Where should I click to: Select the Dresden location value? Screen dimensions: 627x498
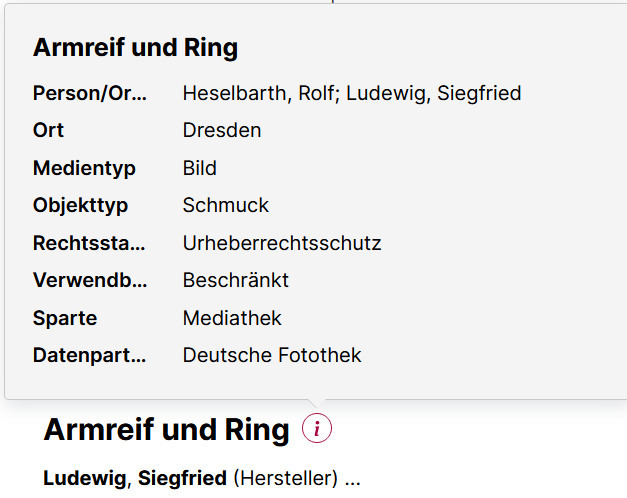coord(222,131)
